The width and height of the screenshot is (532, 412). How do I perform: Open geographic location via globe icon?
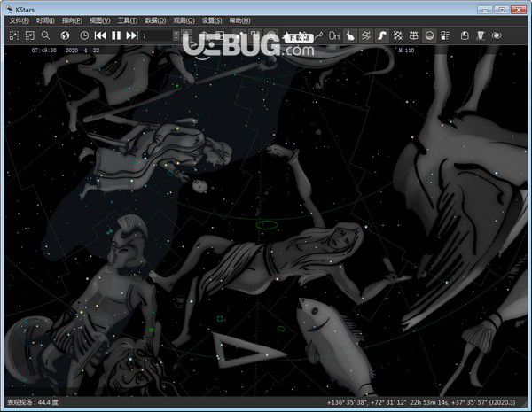[65, 35]
